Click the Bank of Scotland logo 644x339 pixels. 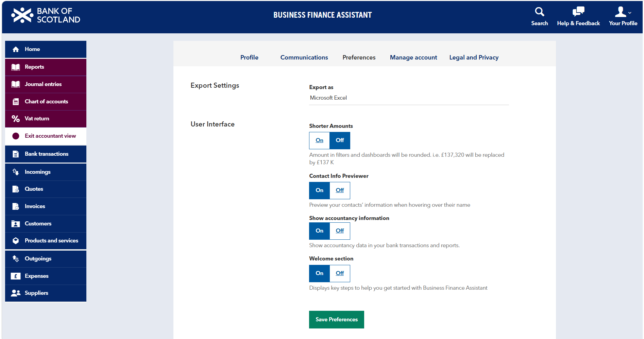[46, 15]
